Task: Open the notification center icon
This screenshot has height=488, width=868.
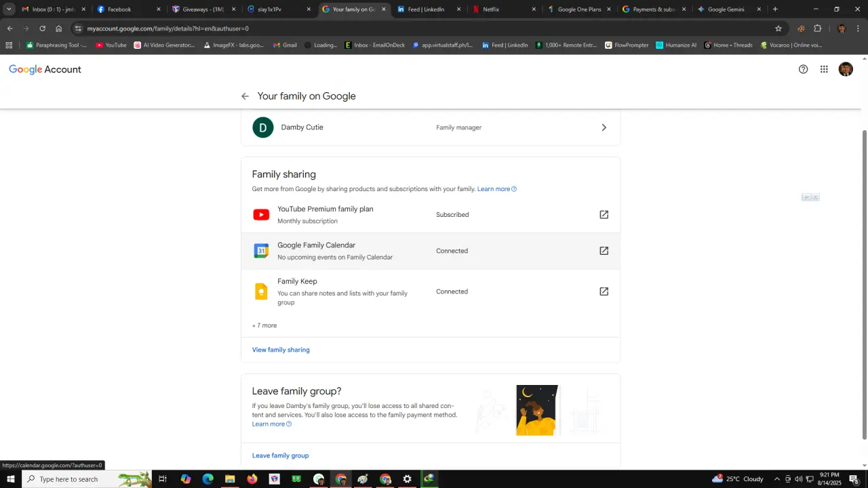Action: [x=854, y=479]
